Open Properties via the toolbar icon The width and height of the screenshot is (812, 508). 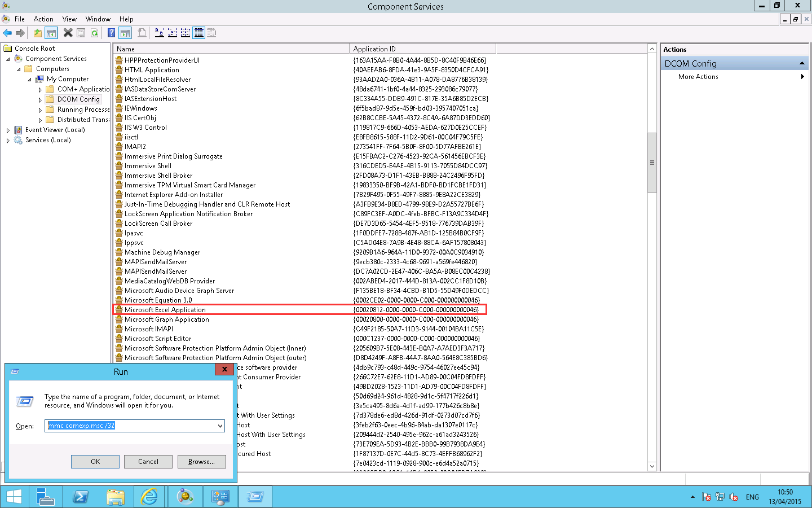[81, 33]
